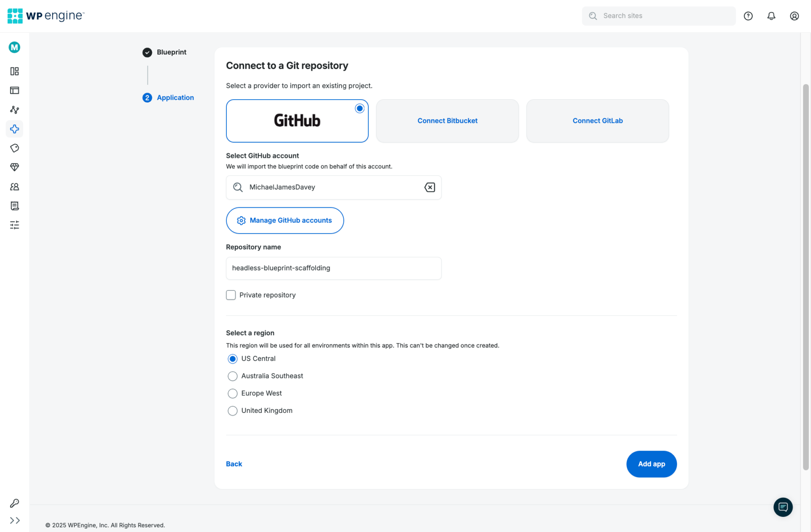Open the notifications bell icon
Viewport: 811px width, 532px height.
point(771,16)
